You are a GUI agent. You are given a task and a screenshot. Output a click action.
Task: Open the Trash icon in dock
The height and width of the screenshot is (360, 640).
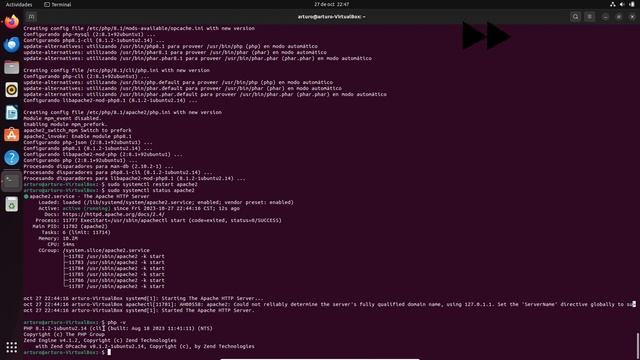click(x=11, y=204)
